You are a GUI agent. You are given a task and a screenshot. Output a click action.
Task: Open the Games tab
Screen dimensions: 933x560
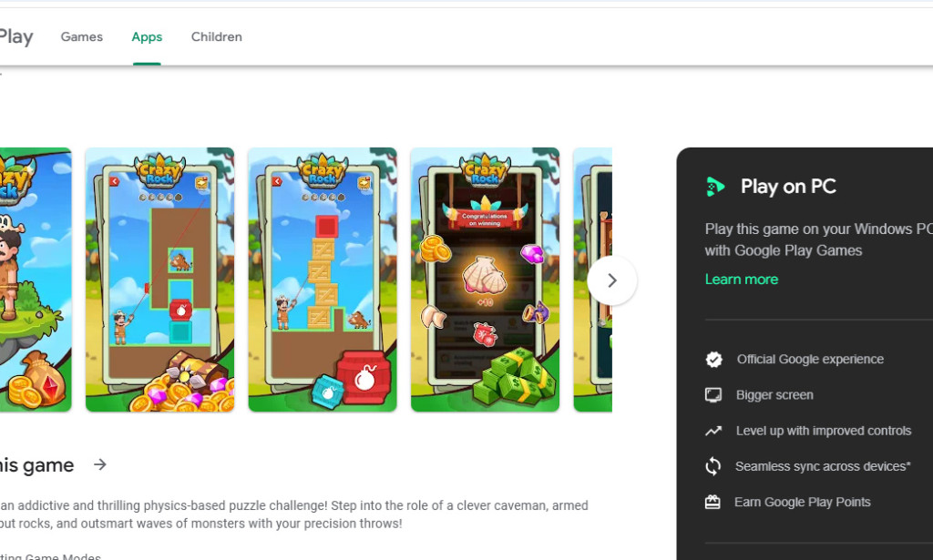[x=81, y=36]
